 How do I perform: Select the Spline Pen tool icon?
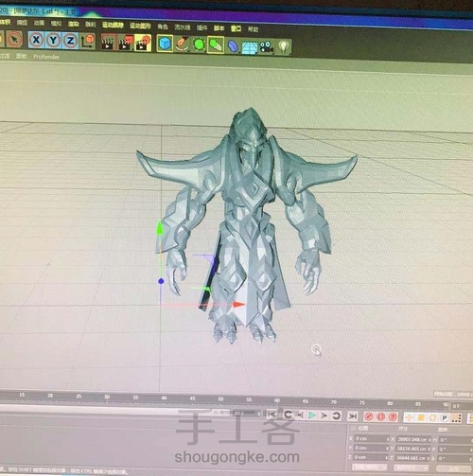click(182, 44)
